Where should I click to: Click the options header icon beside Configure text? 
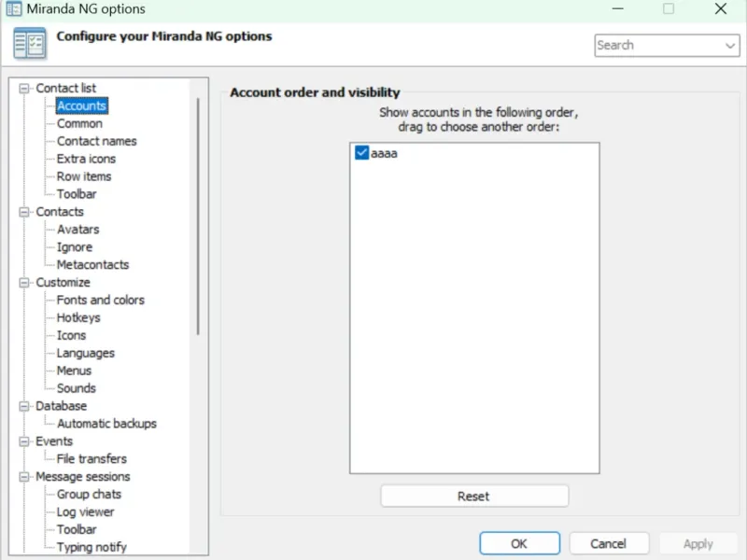30,43
